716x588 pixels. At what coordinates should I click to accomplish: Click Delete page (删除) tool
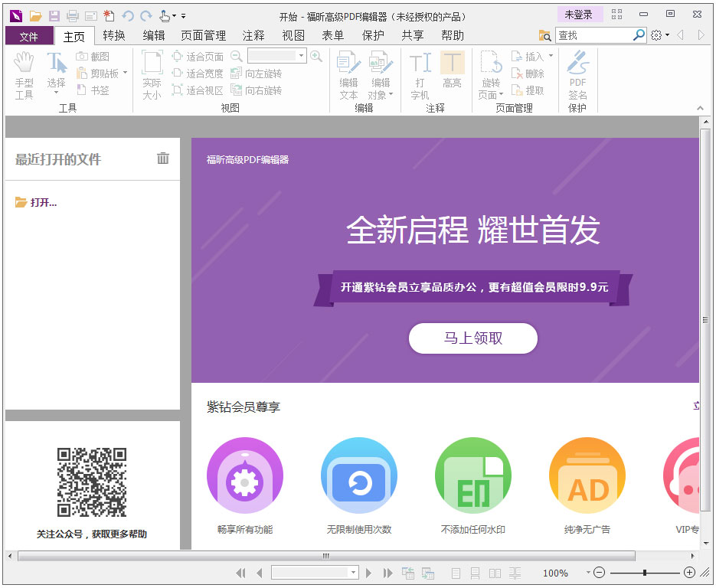528,73
